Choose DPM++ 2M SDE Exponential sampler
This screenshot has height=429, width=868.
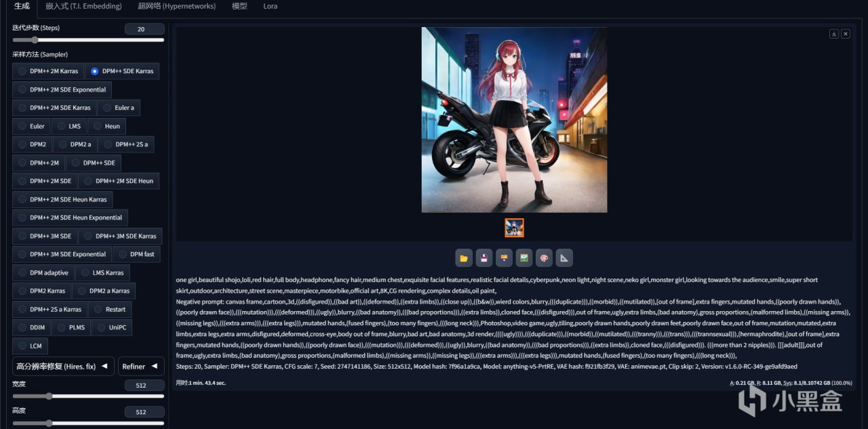(62, 89)
